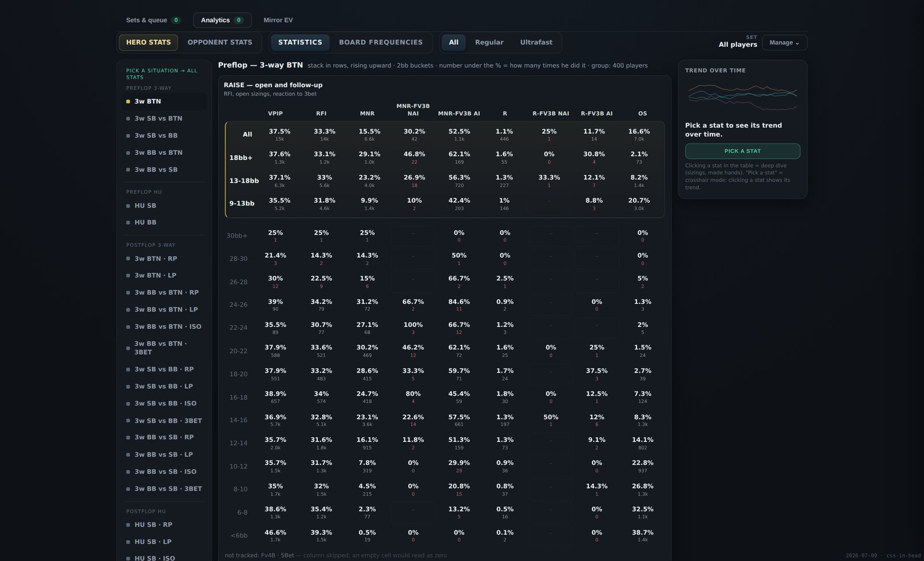Select 3w BTN · RP postflop
Viewport: 924px width, 561px height.
(x=165, y=259)
